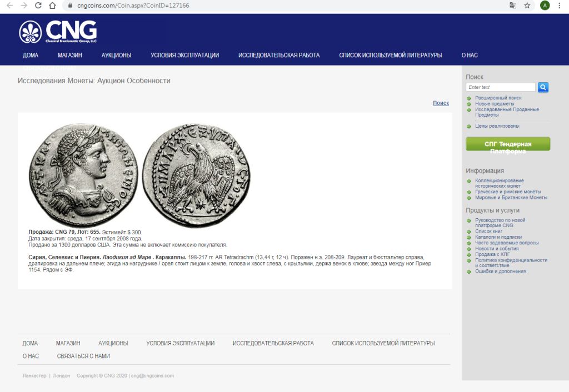Image resolution: width=569 pixels, height=392 pixels.
Task: Open the Расширенный поиск link
Action: click(x=498, y=98)
